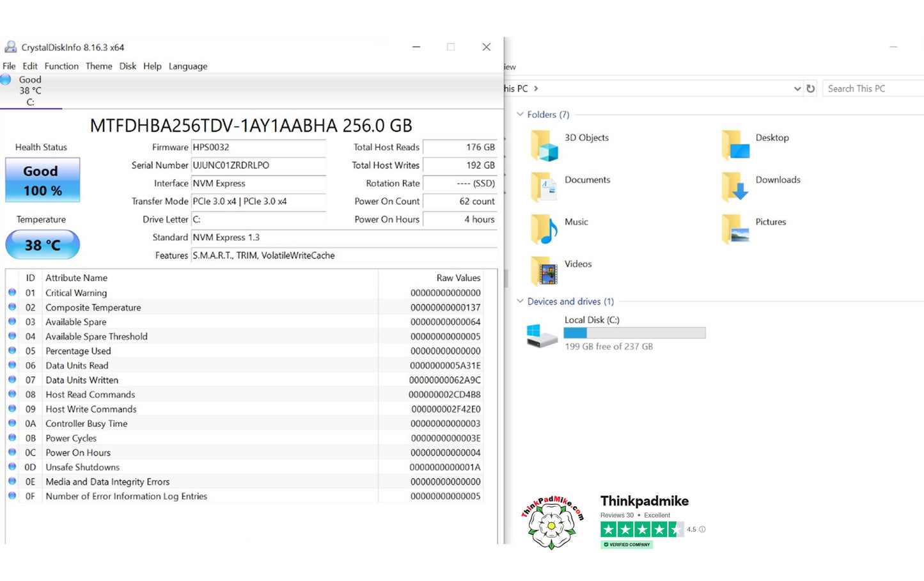Viewport: 924px width, 581px height.
Task: Open the Theme menu
Action: 98,66
